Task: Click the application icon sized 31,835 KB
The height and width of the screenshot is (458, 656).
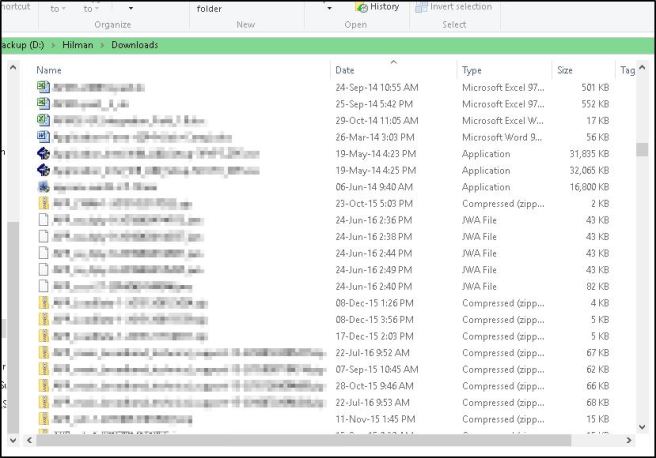Action: [43, 154]
